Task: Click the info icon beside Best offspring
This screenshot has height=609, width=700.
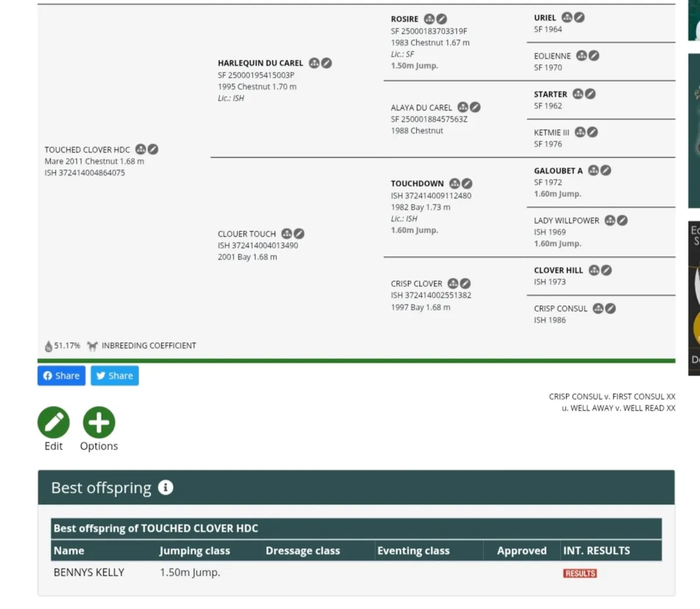Action: 166,488
